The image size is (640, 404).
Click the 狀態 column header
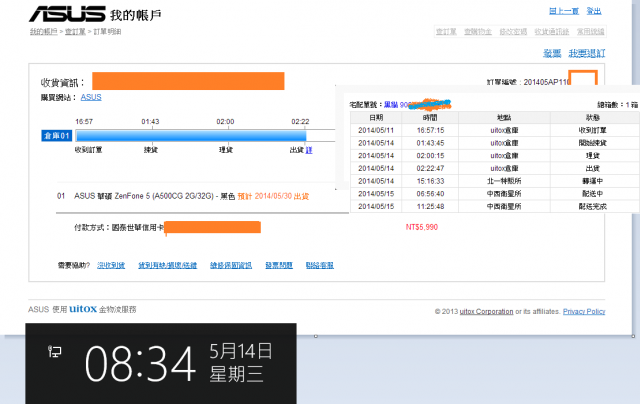[593, 118]
